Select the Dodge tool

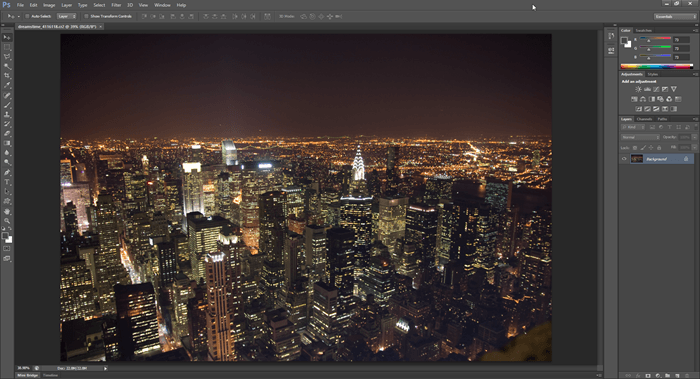[x=7, y=162]
